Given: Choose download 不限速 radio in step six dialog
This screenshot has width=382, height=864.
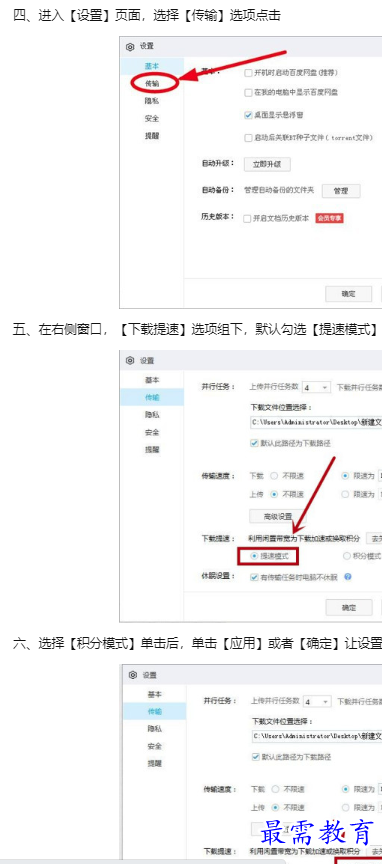Looking at the screenshot, I should pyautogui.click(x=275, y=789).
